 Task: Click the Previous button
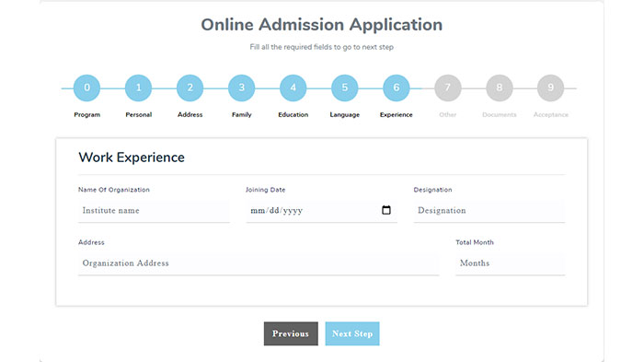coord(291,333)
